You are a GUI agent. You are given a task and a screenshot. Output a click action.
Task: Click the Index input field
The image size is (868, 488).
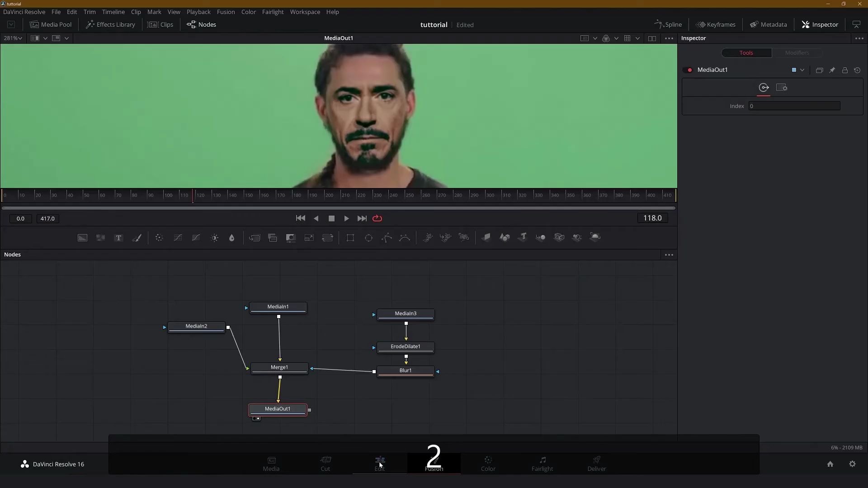(794, 106)
